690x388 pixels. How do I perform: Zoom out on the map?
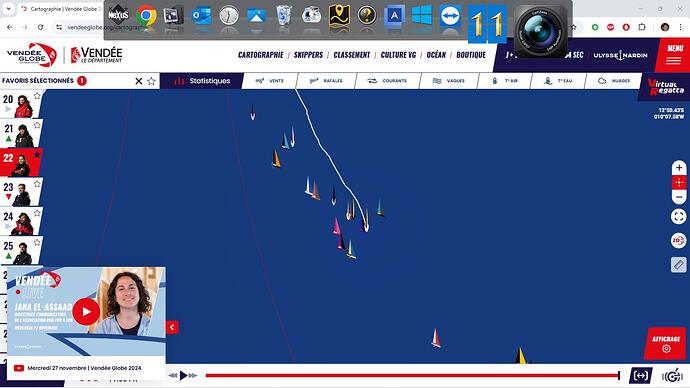[x=679, y=197]
